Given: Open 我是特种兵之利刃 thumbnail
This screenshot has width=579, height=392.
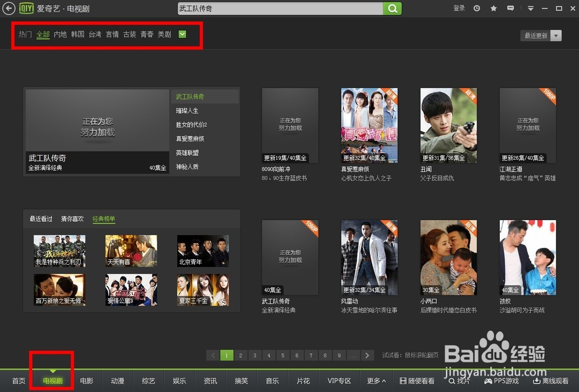Looking at the screenshot, I should [60, 251].
